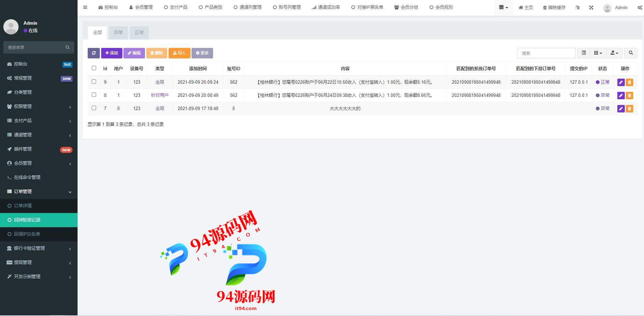This screenshot has width=644, height=316.
Task: Click the Admin avatar in the sidebar
Action: click(11, 27)
